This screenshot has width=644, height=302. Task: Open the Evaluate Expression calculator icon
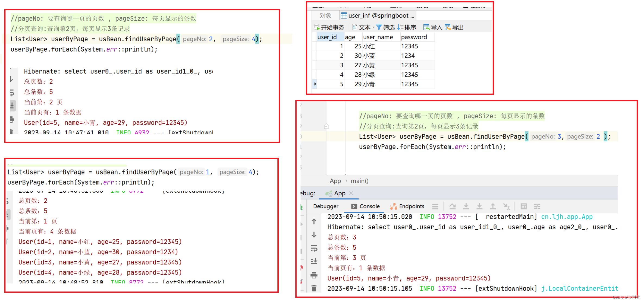tap(523, 207)
